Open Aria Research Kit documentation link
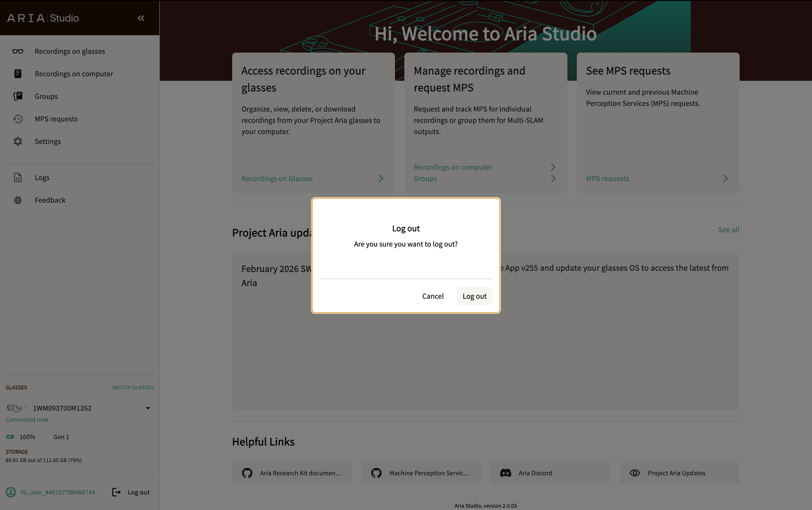 coord(292,473)
